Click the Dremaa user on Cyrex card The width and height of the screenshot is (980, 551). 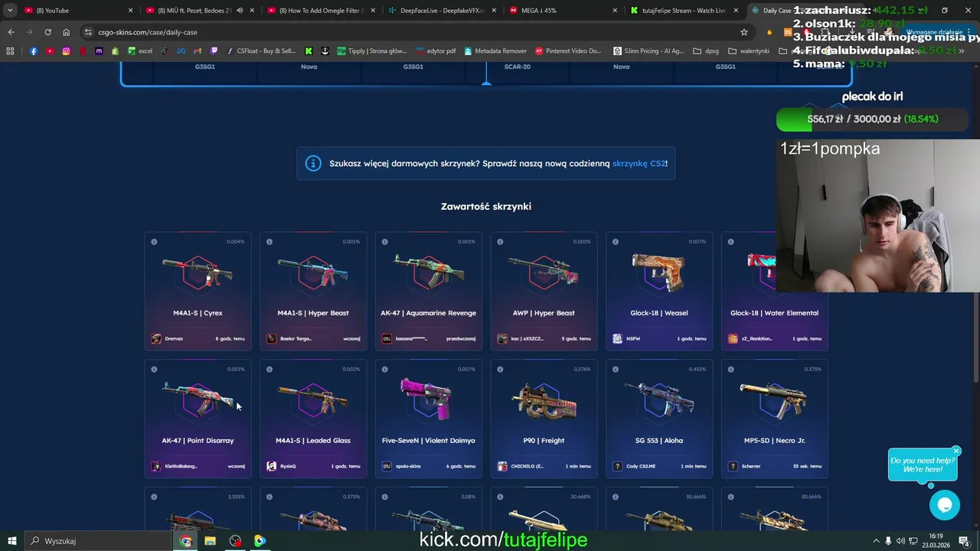click(168, 338)
